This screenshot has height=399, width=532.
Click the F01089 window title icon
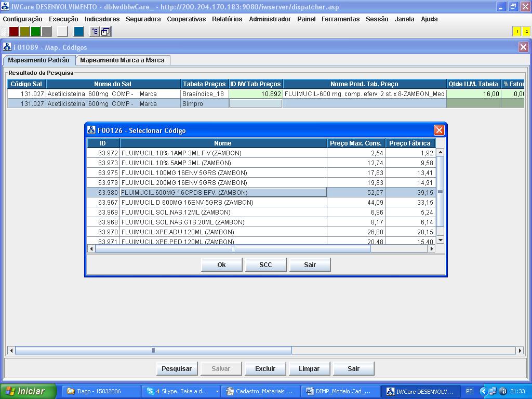tap(7, 47)
